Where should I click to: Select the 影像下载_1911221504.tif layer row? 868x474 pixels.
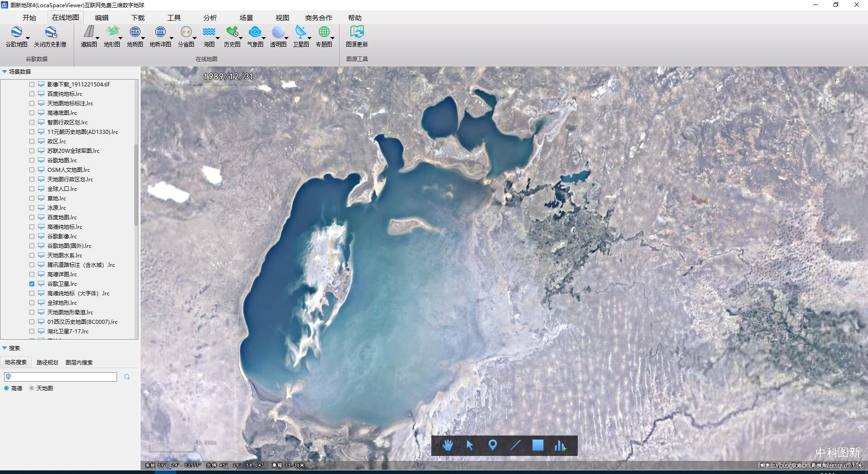[x=78, y=84]
